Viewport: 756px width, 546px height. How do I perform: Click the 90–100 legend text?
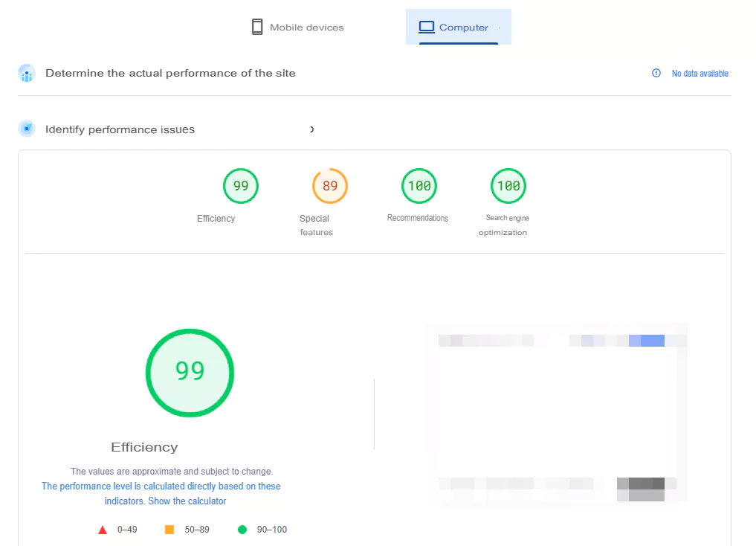pos(272,530)
